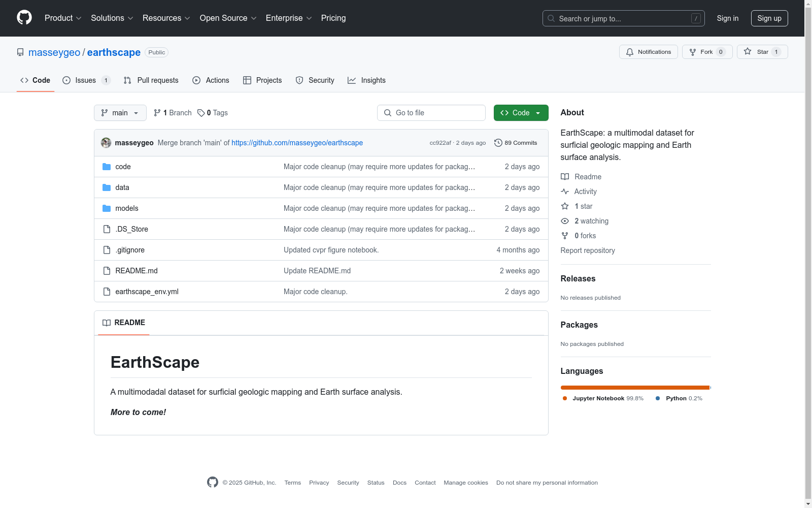Click the fork icon beside '0 forks'
The image size is (812, 508).
coord(565,236)
